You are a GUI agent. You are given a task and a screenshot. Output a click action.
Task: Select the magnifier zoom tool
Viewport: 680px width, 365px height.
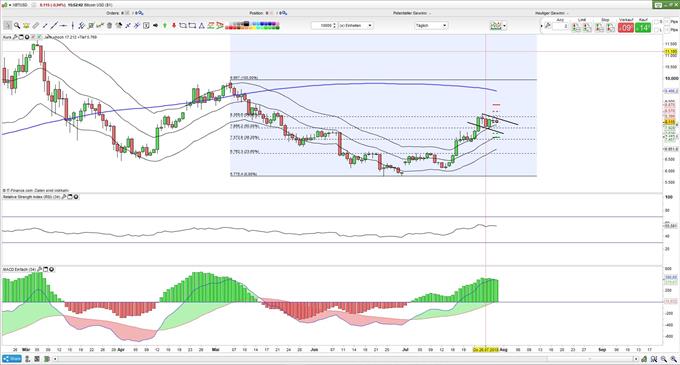[x=17, y=26]
